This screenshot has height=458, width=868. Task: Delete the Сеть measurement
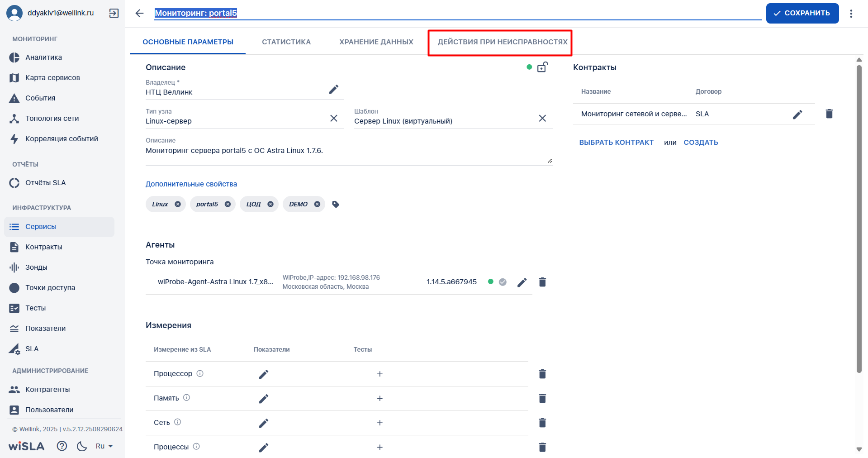click(x=542, y=423)
